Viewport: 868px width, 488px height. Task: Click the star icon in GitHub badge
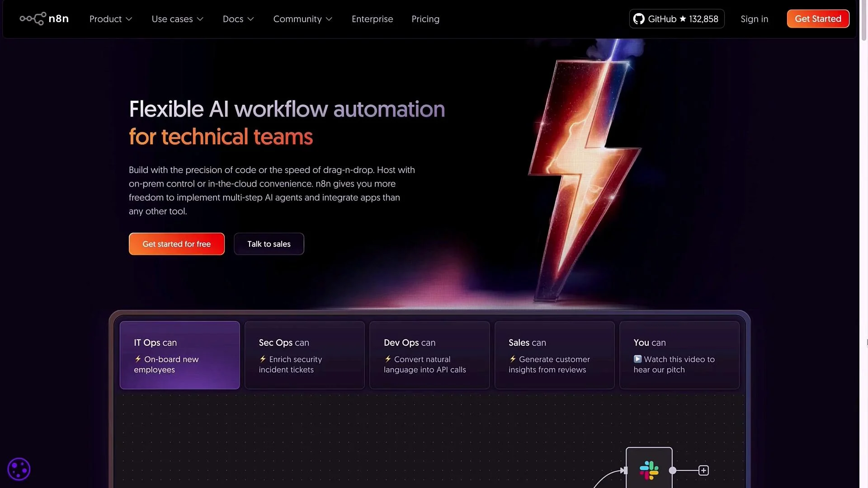pos(683,19)
